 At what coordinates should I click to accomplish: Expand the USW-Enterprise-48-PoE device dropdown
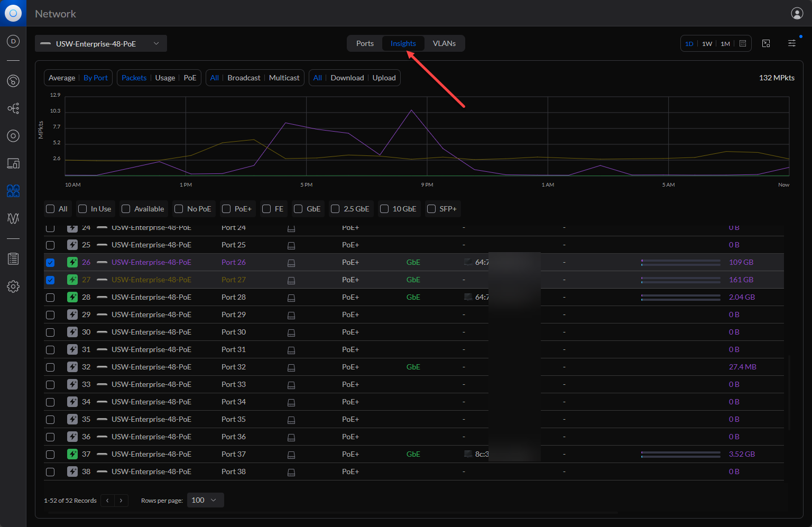[x=100, y=43]
